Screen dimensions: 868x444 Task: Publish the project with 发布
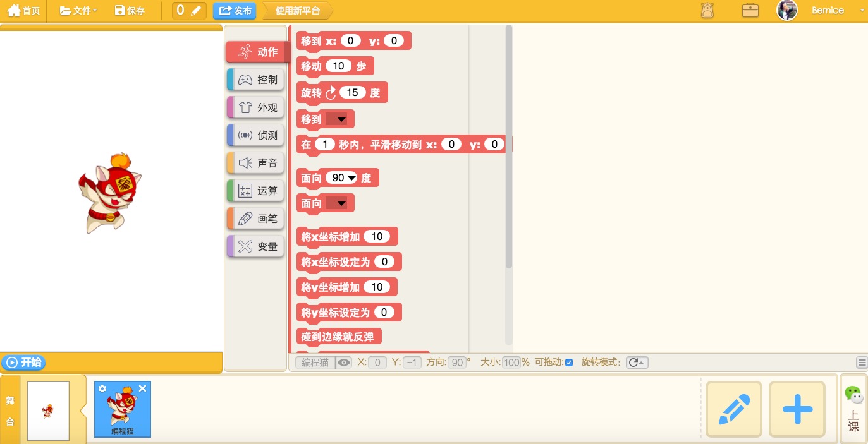tap(235, 11)
